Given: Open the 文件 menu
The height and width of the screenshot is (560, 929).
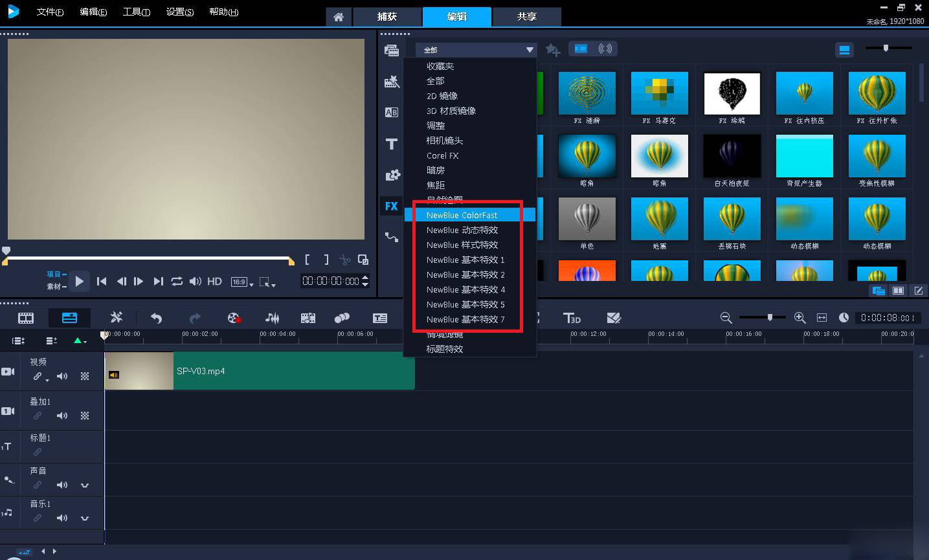Looking at the screenshot, I should click(x=50, y=12).
